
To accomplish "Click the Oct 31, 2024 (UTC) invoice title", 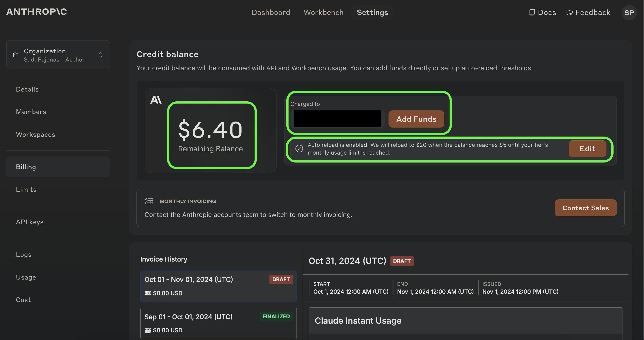I will point(347,261).
